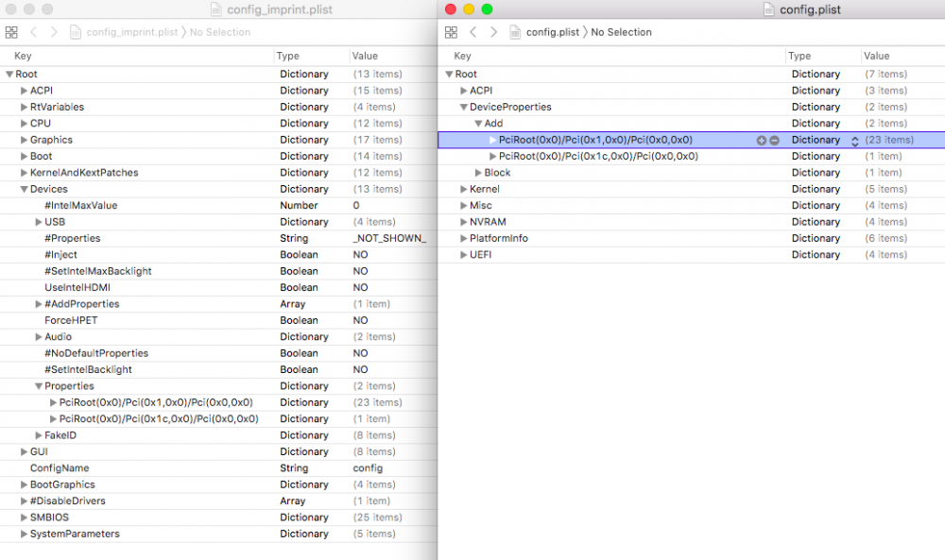945x560 pixels.
Task: Select the ForceHPET row
Action: point(218,320)
